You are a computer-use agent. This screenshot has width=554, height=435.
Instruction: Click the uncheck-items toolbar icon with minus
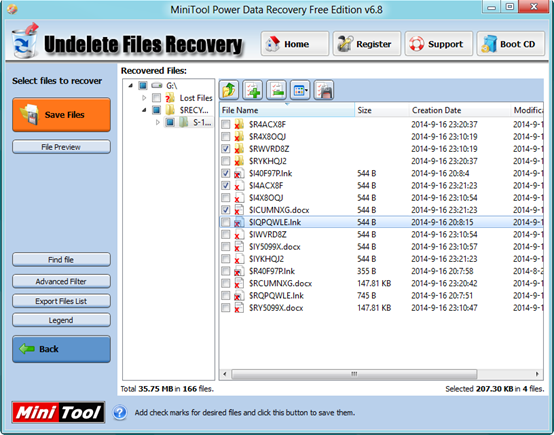click(x=276, y=90)
